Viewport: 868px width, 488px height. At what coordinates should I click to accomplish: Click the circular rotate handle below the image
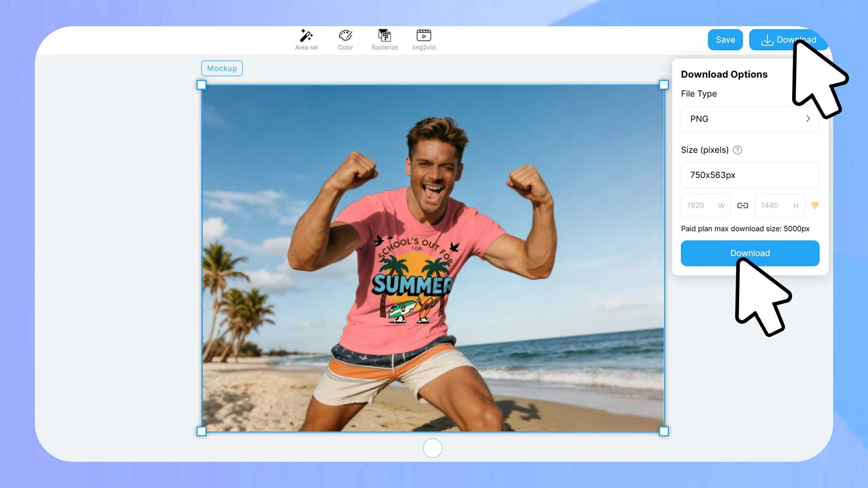[433, 448]
